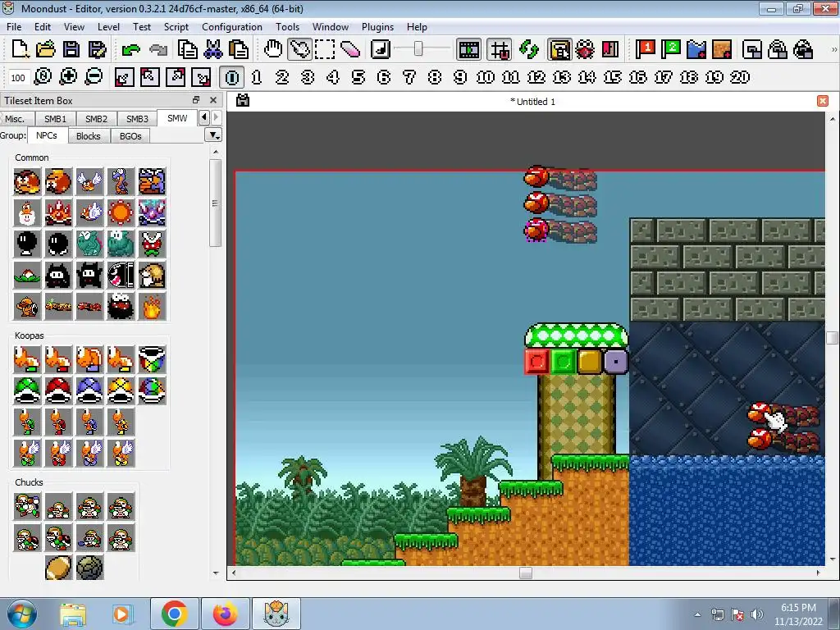The height and width of the screenshot is (630, 840).
Task: Show hidden system tray icons
Action: tap(697, 614)
